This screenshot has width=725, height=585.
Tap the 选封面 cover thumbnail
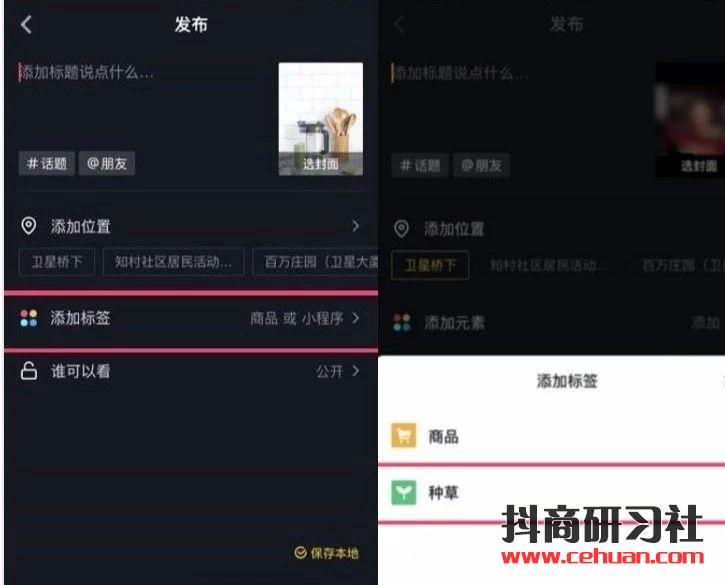tap(321, 119)
